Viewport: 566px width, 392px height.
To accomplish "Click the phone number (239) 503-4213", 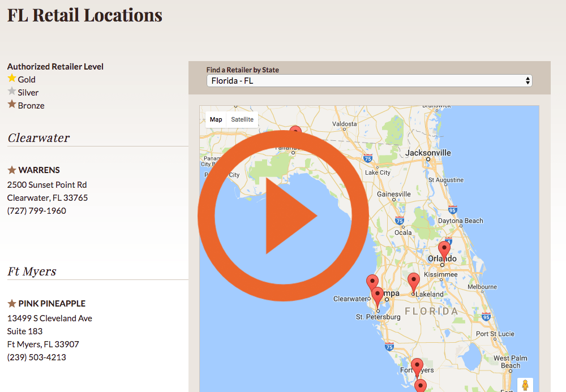I will 36,357.
